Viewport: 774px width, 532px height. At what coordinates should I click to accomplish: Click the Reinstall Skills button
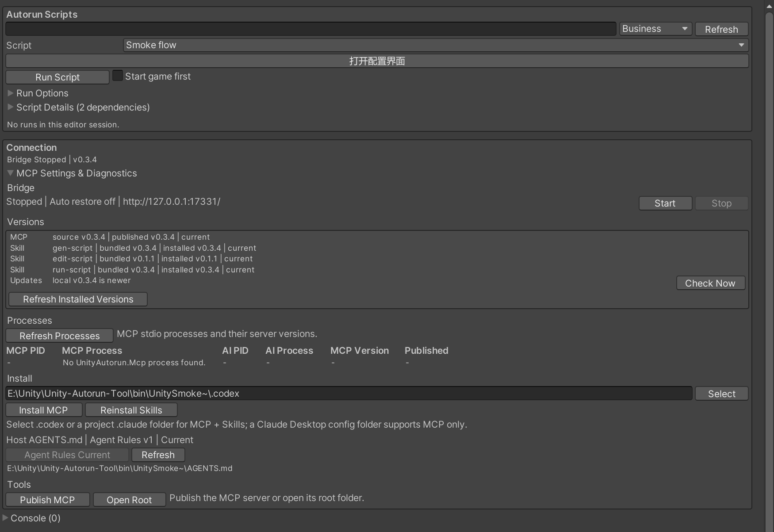131,410
